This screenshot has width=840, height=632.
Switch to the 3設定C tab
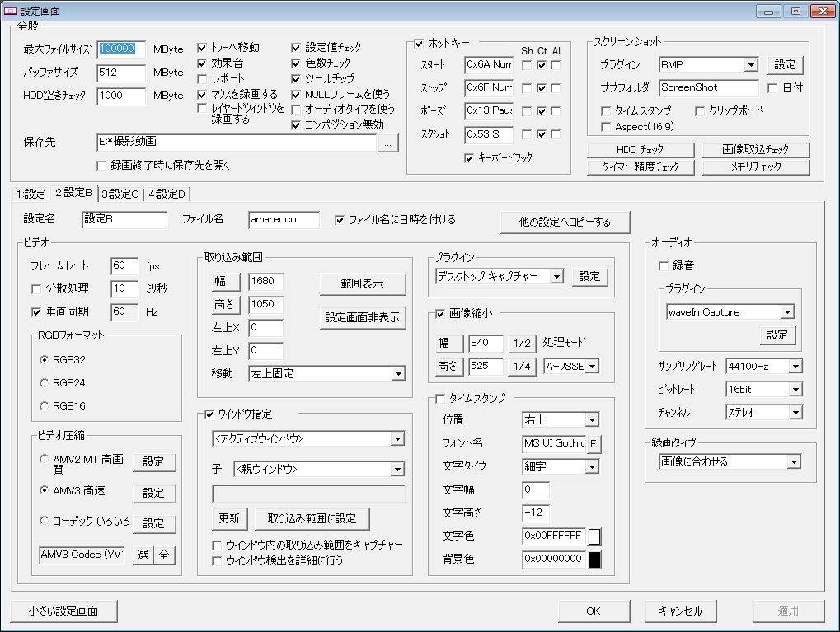click(120, 194)
